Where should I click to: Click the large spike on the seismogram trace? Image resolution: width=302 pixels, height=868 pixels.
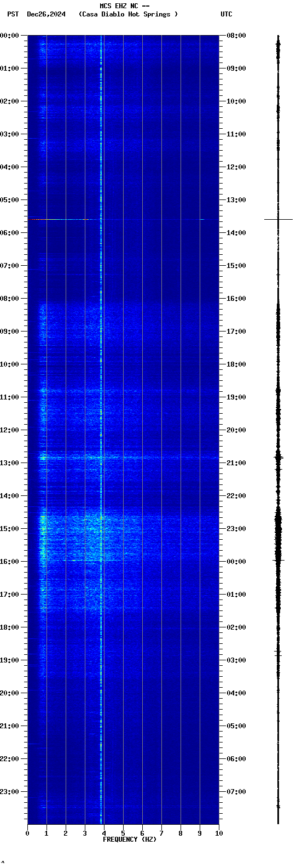(x=278, y=219)
